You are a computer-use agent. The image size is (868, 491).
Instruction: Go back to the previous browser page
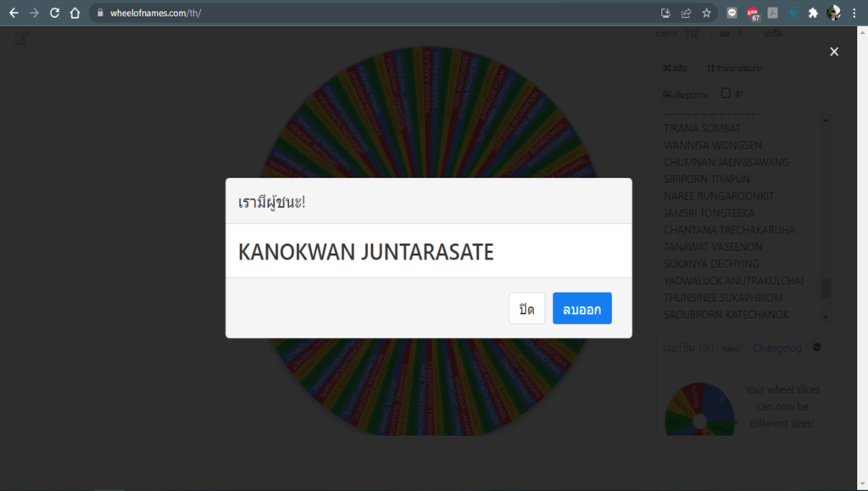pos(14,13)
